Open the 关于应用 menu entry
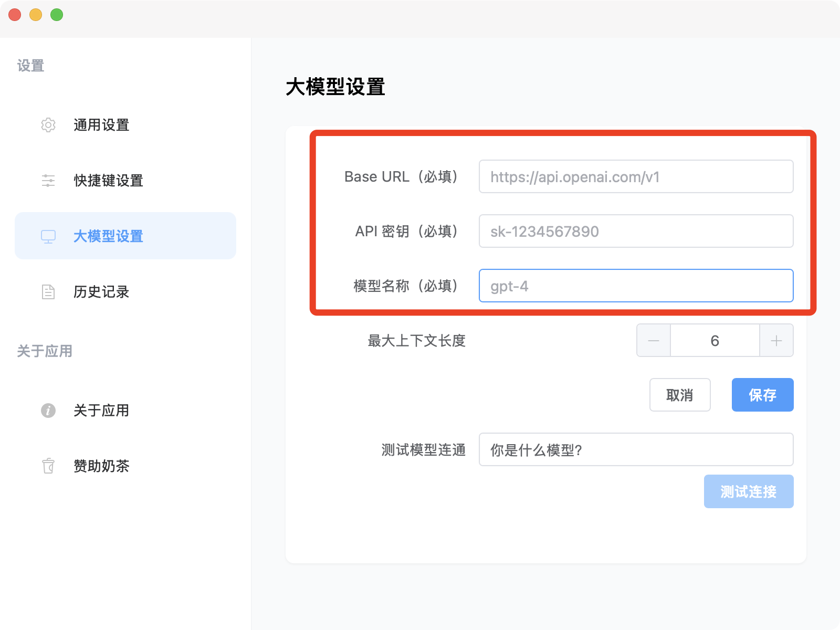Image resolution: width=840 pixels, height=630 pixels. 125,411
